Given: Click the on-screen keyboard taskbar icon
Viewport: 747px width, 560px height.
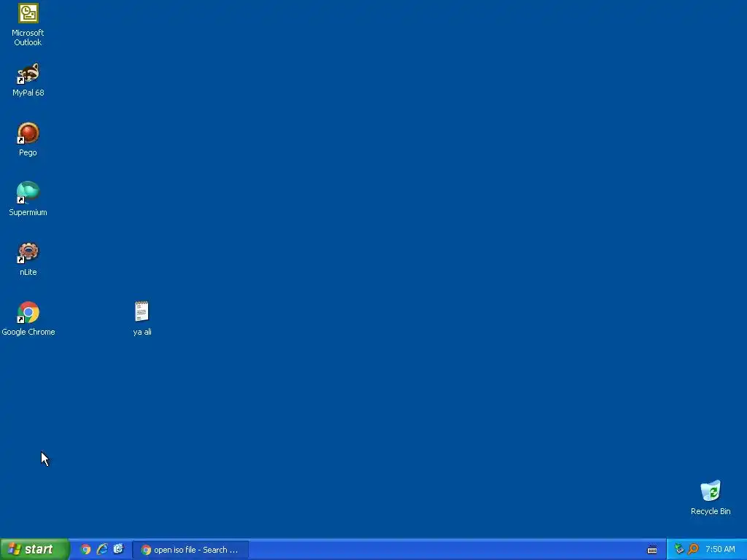Looking at the screenshot, I should click(652, 550).
